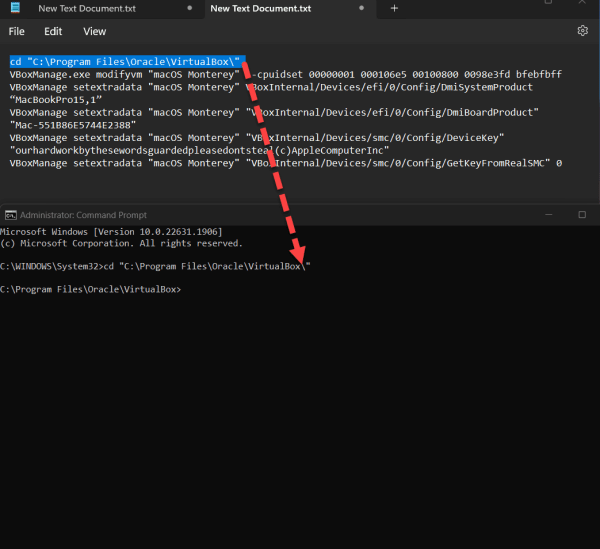Click unsaved dot on active tab
600x549 pixels.
point(361,8)
